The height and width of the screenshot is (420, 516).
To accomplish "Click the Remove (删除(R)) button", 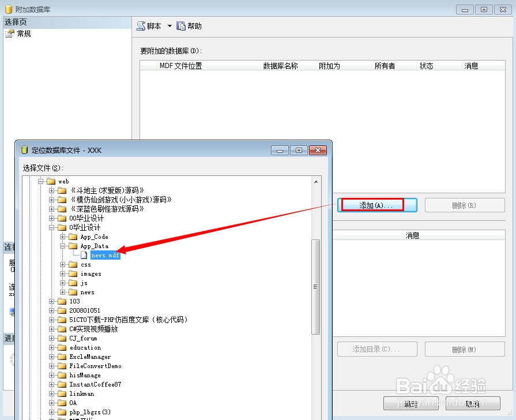I will (465, 205).
